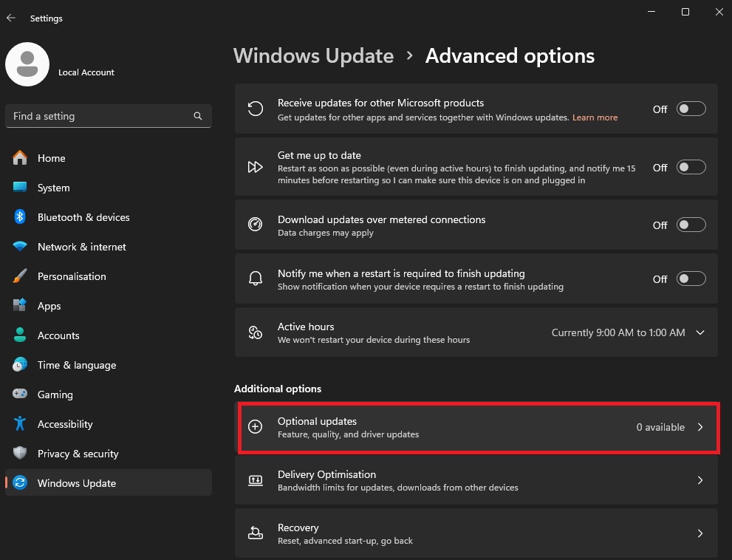Image resolution: width=732 pixels, height=560 pixels.
Task: Click the Bluetooth & devices icon
Action: coord(21,217)
